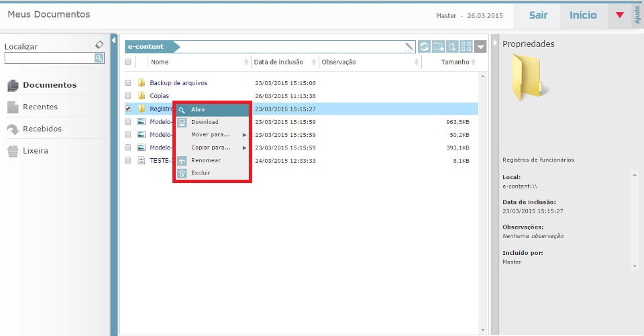
Task: Choose Excluir in the context menu
Action: [x=213, y=173]
